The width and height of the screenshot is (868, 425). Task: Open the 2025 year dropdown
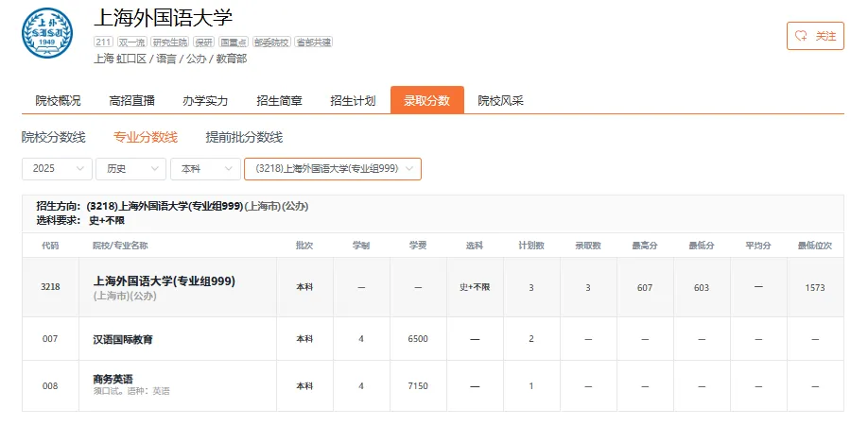tap(57, 169)
